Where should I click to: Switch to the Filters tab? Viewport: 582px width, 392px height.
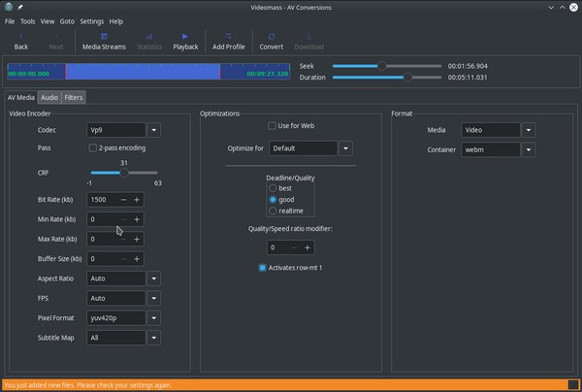pos(74,97)
